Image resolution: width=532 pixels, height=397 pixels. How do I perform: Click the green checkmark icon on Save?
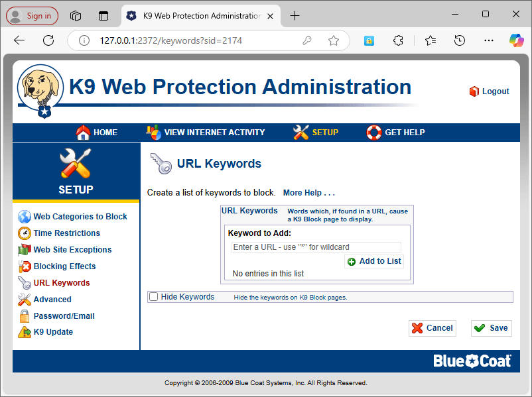pyautogui.click(x=480, y=328)
